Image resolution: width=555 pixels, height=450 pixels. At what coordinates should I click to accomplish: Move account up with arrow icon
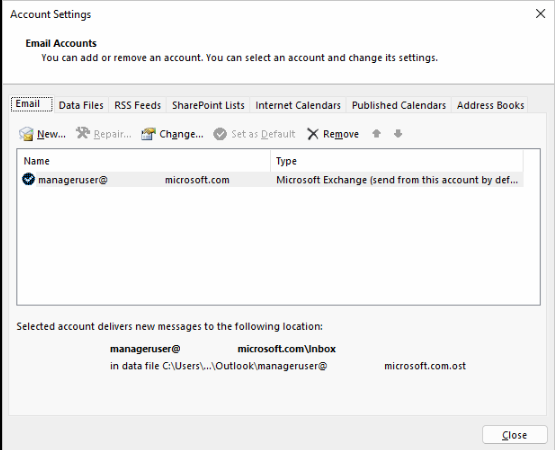tap(377, 133)
